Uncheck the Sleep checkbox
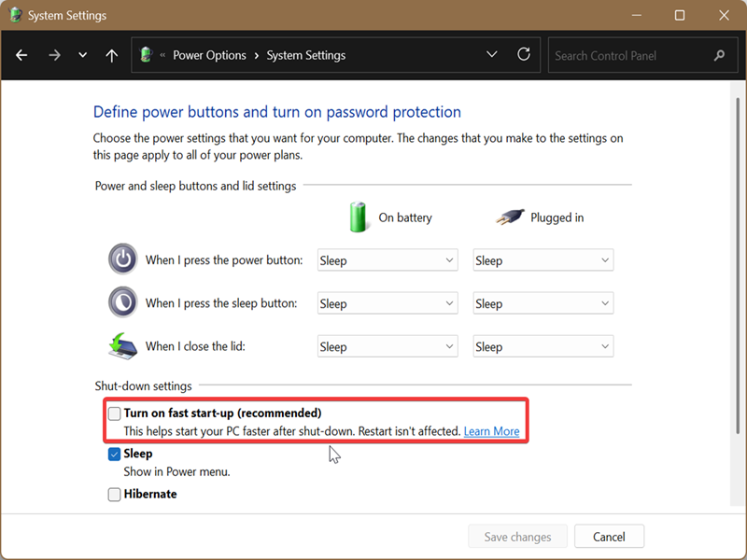 pos(114,454)
